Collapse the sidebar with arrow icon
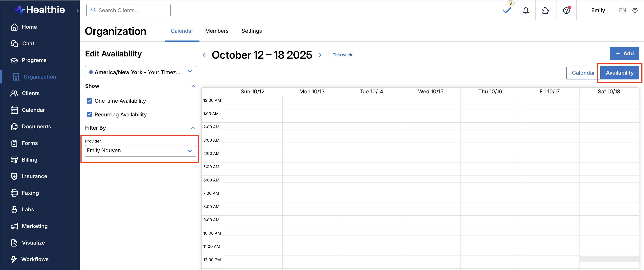The width and height of the screenshot is (644, 270). point(78,10)
